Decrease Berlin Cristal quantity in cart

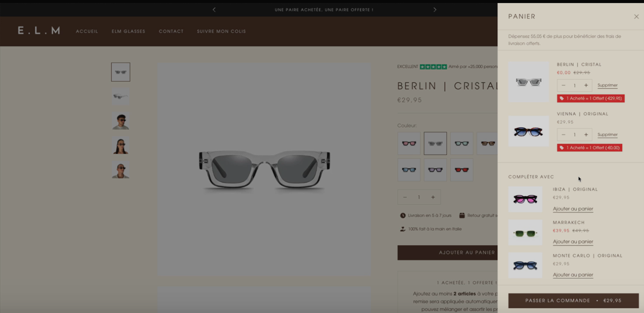tap(563, 85)
